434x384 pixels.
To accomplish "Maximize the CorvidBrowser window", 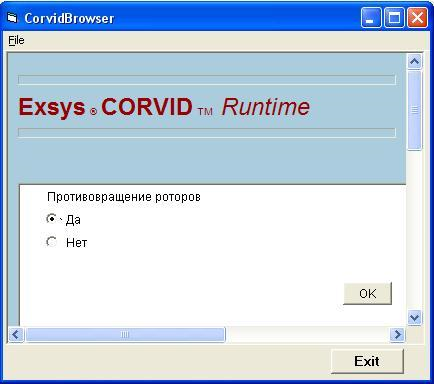I will (394, 18).
